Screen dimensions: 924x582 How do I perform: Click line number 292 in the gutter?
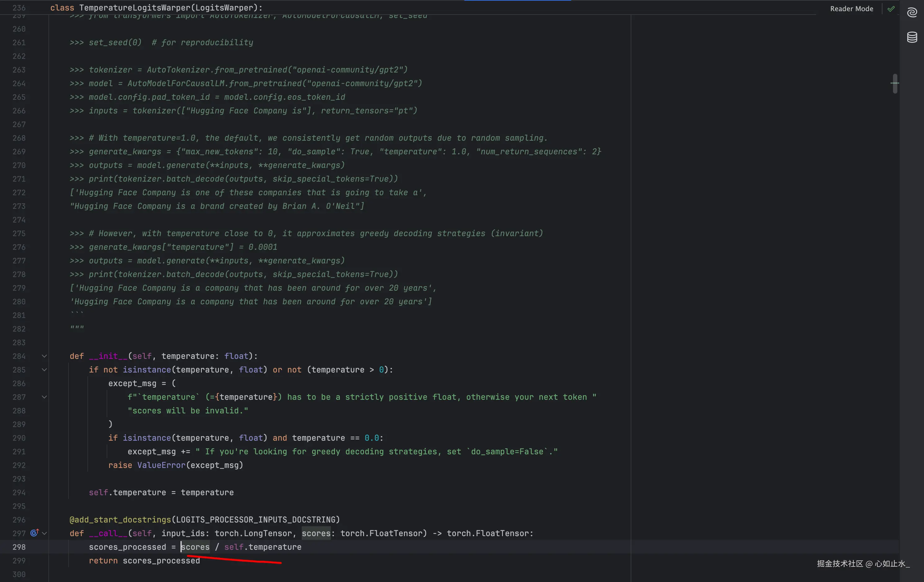pos(19,465)
